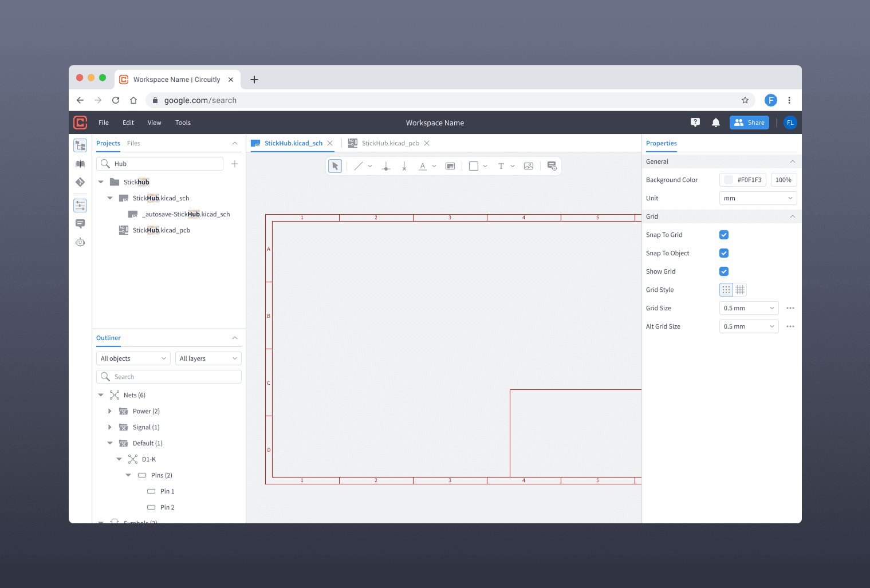Open the properties sliders sidebar icon
The height and width of the screenshot is (588, 870).
pos(80,205)
